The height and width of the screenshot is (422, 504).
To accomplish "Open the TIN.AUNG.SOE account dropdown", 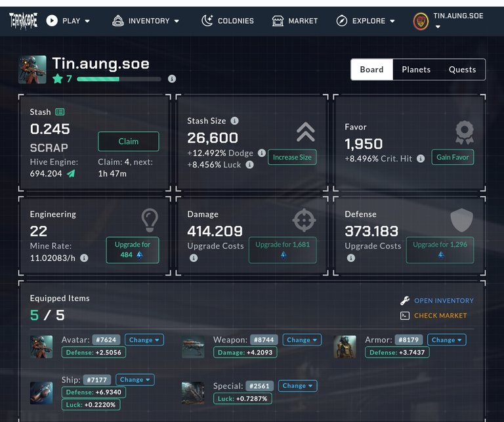I will 458,21.
